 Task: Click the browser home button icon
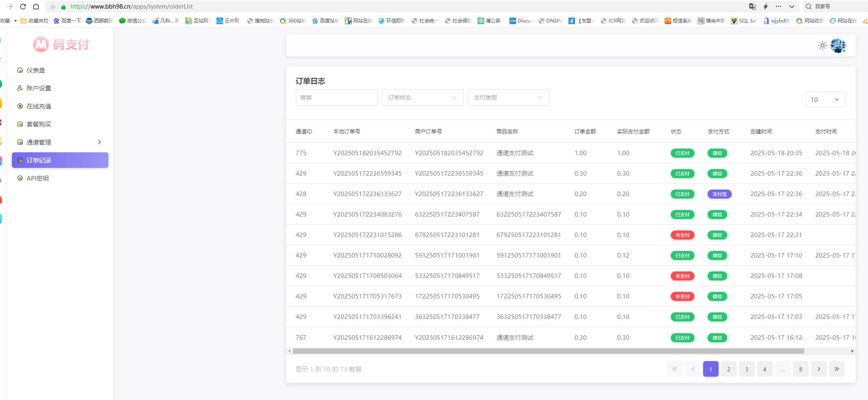click(x=36, y=7)
